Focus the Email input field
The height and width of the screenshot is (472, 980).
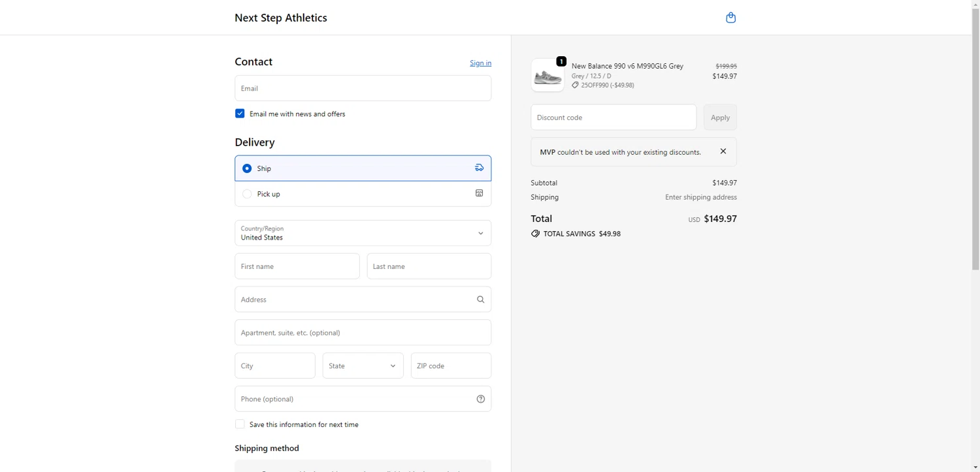click(363, 88)
